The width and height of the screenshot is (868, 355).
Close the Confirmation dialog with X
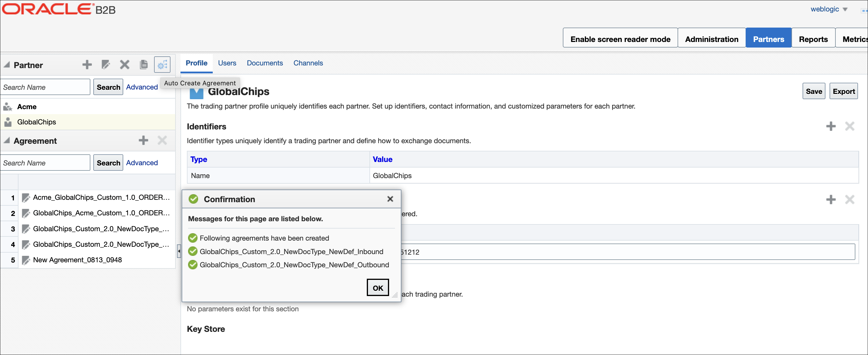pos(390,199)
